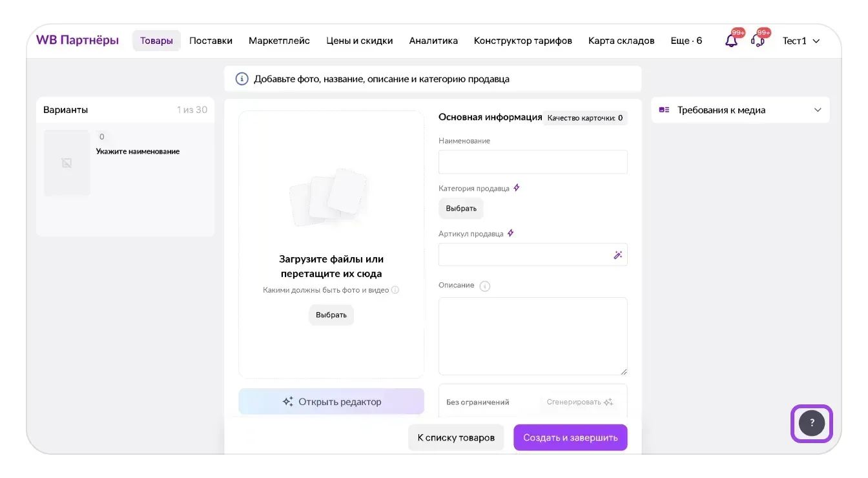Click Выбрать under Категория продавца

pos(461,209)
